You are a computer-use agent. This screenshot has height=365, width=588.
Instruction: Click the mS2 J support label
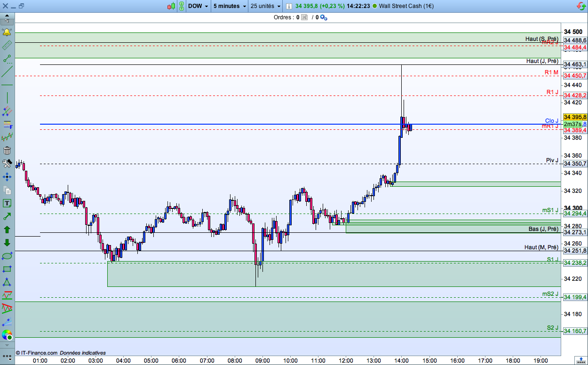click(550, 294)
